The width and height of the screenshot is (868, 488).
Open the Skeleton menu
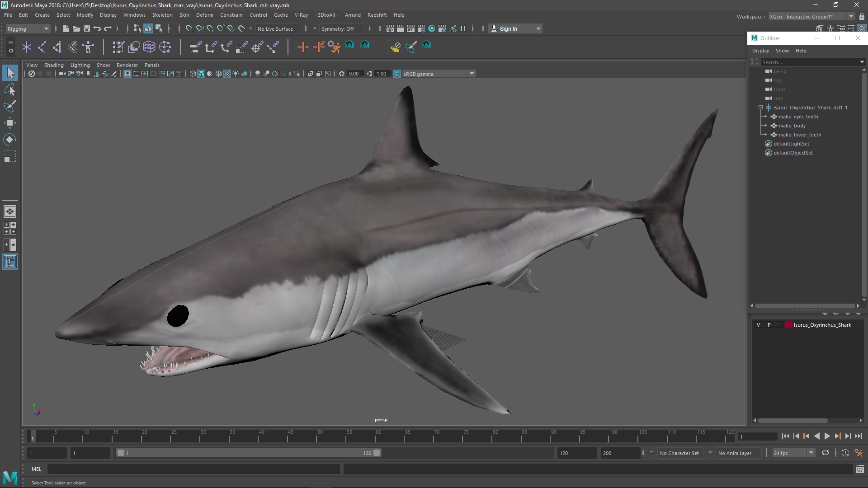coord(162,15)
